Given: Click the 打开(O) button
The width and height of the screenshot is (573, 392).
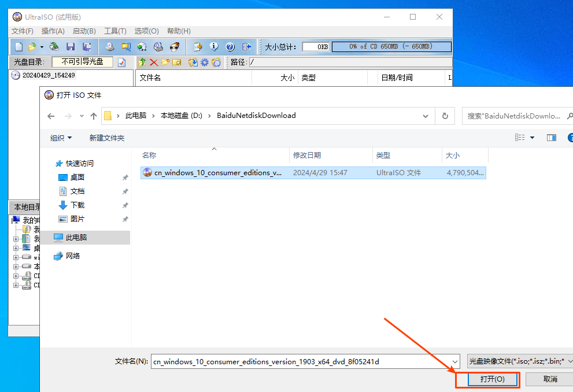Looking at the screenshot, I should point(493,379).
